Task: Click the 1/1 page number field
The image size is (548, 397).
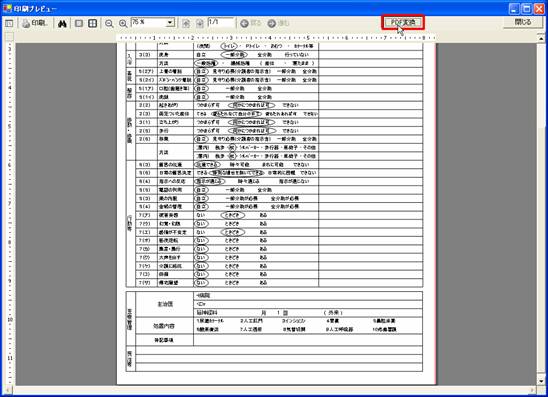Action: 221,23
